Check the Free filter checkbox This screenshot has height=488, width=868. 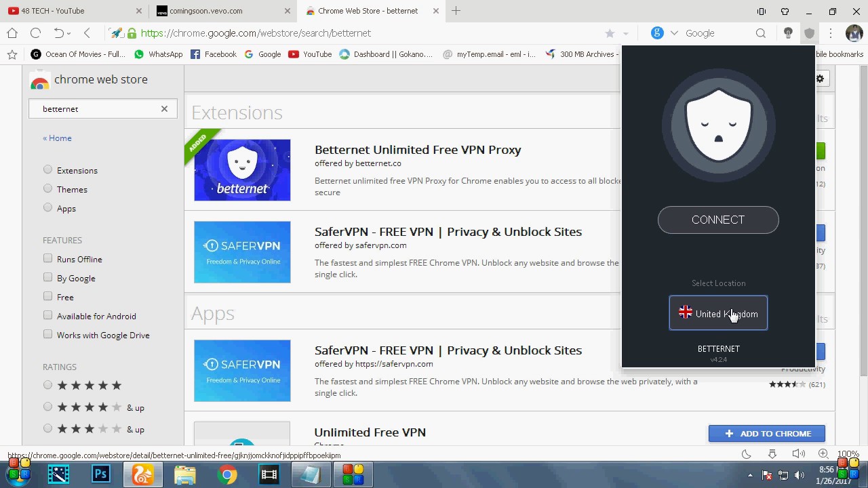click(x=47, y=296)
